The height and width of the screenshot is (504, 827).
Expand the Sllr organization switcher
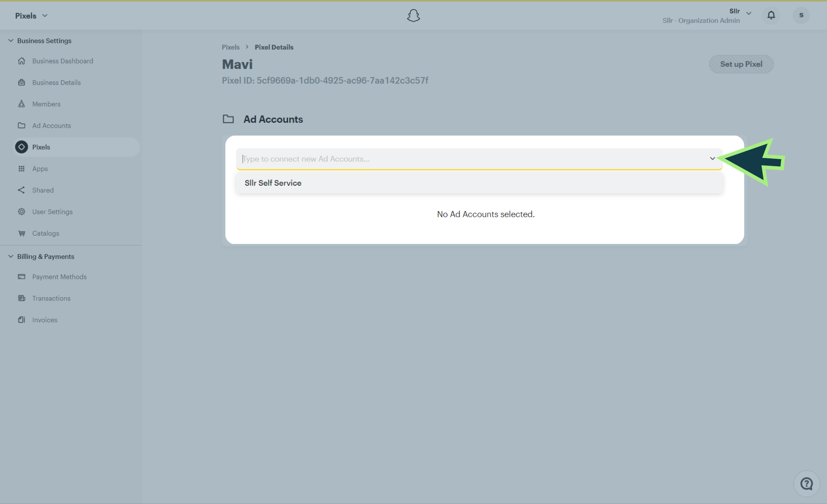point(748,13)
